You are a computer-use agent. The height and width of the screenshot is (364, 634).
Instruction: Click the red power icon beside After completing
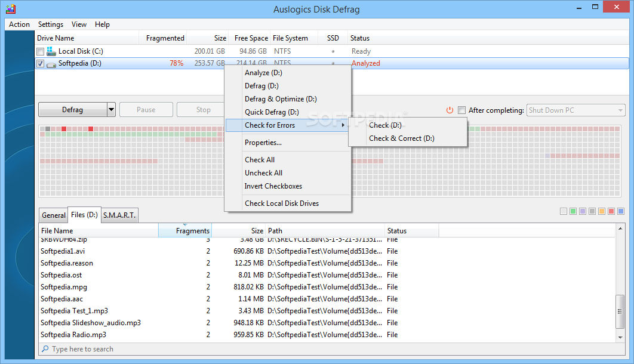(x=450, y=110)
